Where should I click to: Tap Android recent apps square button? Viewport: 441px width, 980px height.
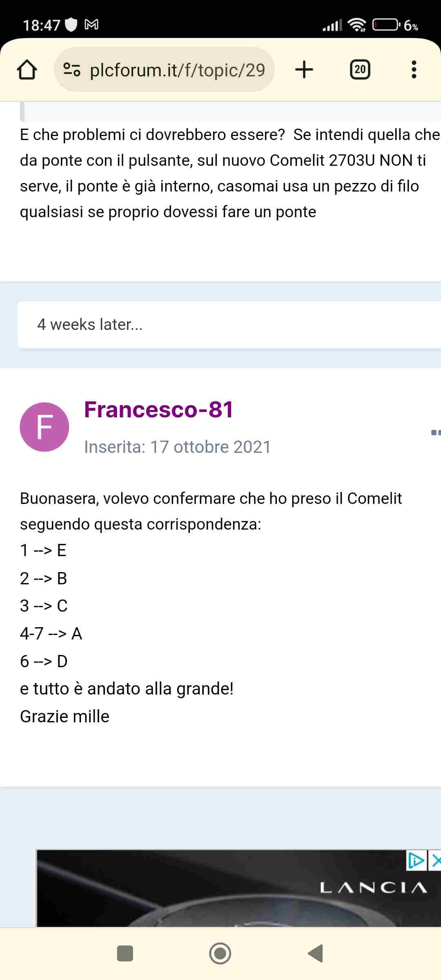[125, 953]
